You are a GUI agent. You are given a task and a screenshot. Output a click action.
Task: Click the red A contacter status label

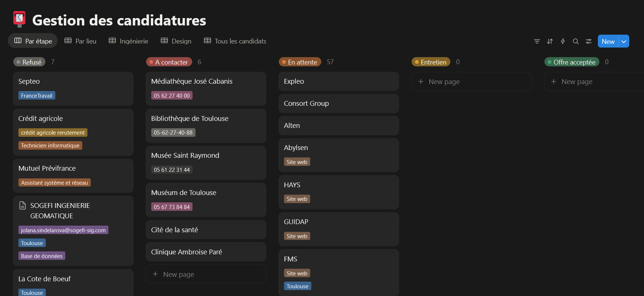coord(169,62)
